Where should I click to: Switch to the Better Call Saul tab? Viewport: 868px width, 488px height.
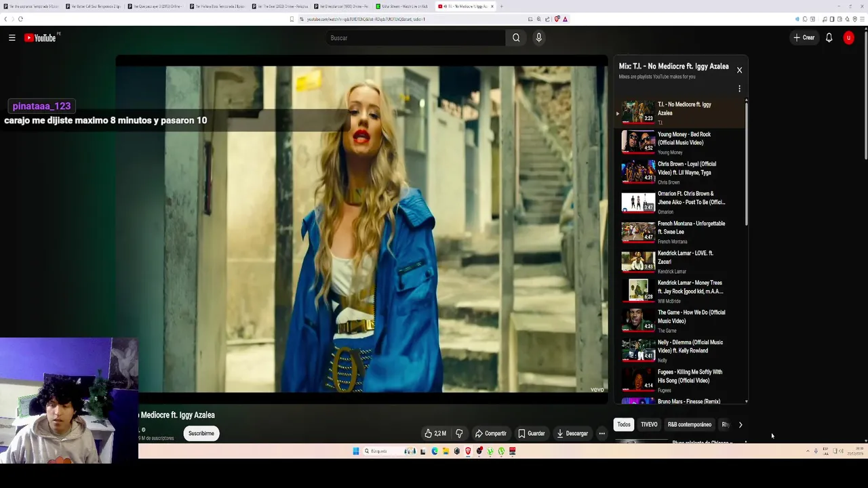93,6
